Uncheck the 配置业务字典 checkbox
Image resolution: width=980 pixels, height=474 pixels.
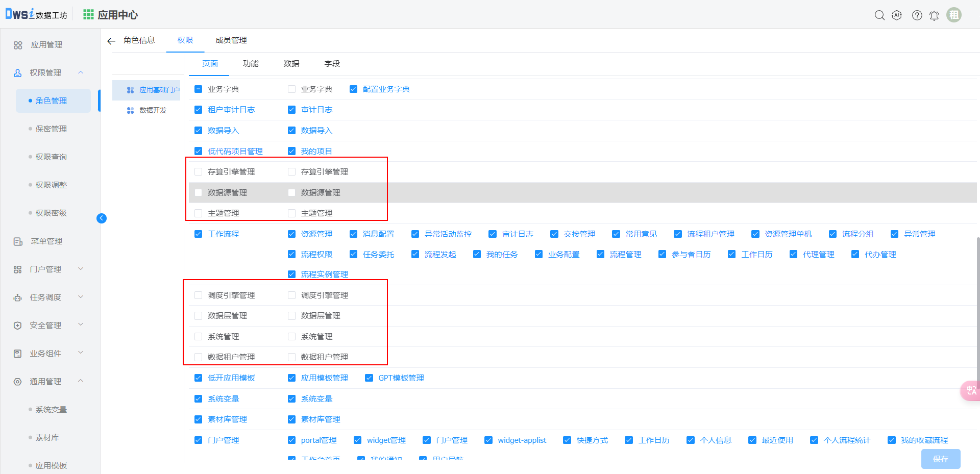[353, 89]
